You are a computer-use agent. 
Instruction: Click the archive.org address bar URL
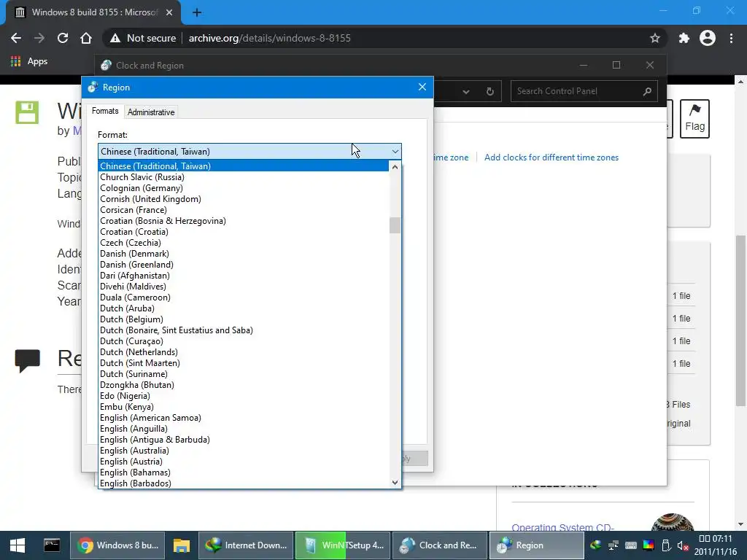pyautogui.click(x=270, y=38)
